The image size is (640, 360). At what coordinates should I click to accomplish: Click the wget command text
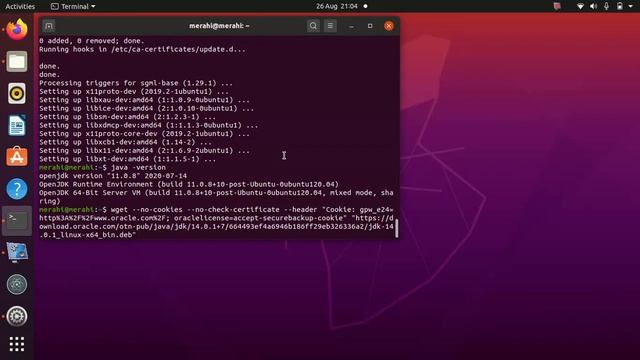[216, 222]
